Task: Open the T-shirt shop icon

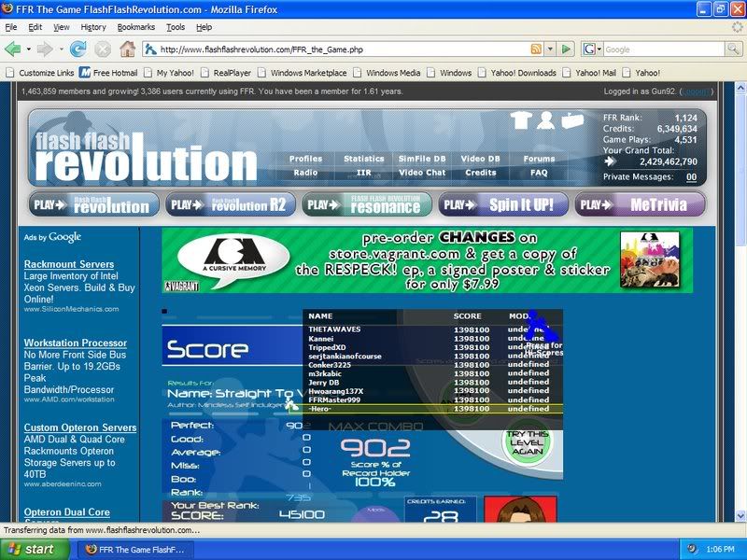Action: (x=521, y=120)
